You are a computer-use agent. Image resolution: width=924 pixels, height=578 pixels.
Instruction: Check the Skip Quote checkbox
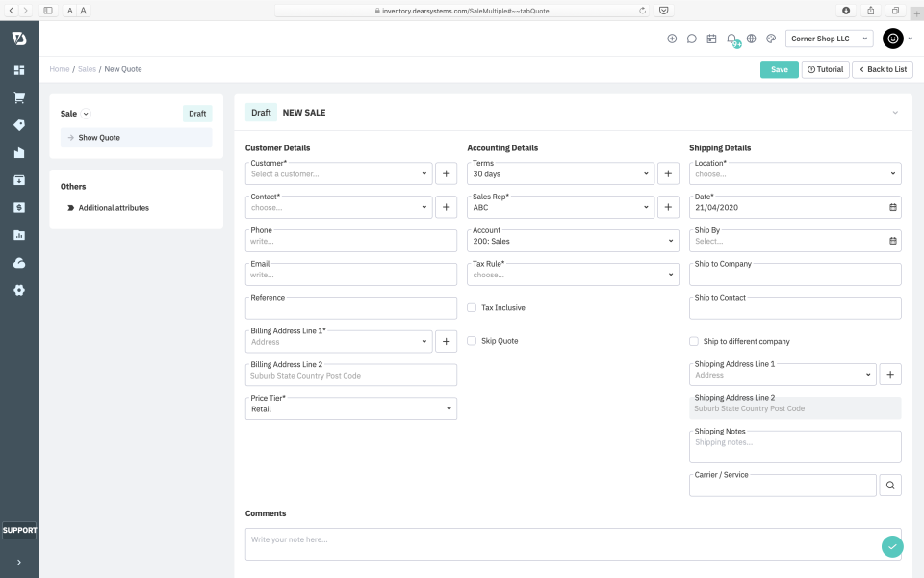tap(472, 341)
